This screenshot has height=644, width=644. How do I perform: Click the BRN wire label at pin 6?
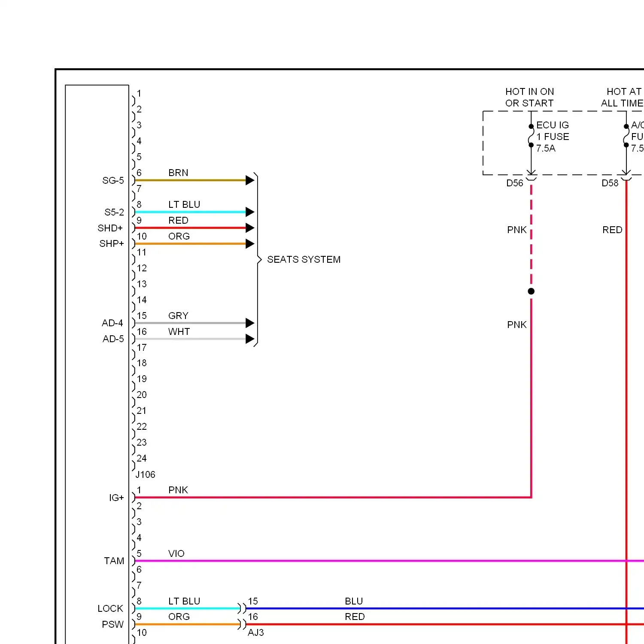[x=178, y=173]
